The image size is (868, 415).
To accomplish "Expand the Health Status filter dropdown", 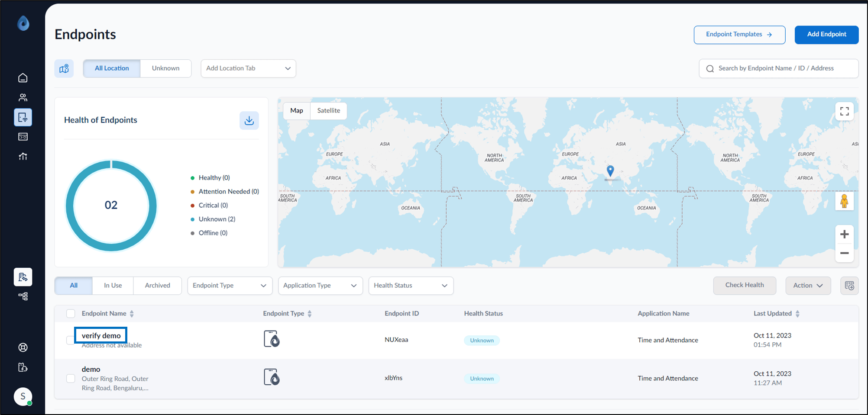I will pyautogui.click(x=411, y=286).
